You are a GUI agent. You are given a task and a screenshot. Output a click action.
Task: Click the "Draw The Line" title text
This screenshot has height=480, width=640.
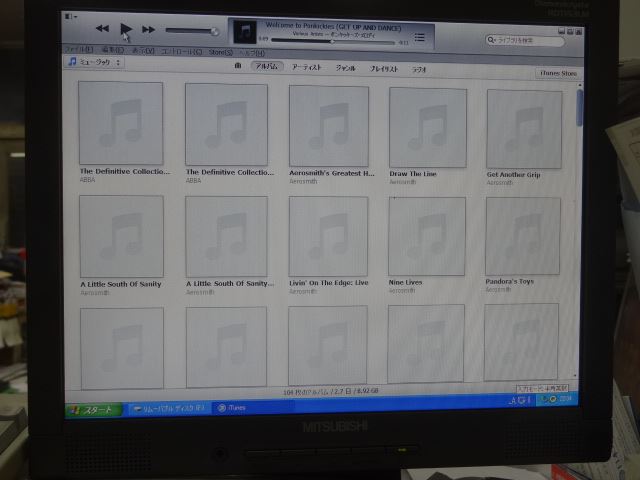coord(413,174)
